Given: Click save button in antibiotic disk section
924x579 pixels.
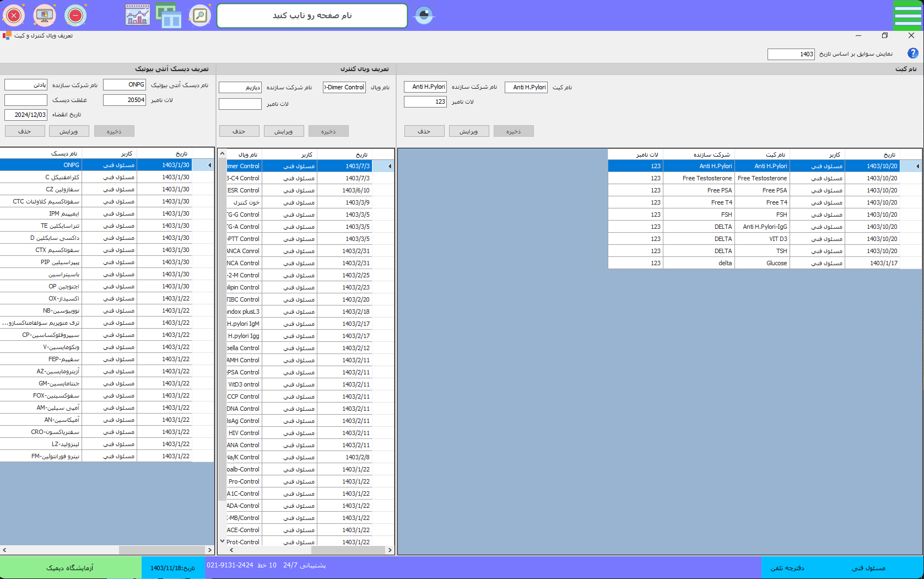Looking at the screenshot, I should point(114,131).
